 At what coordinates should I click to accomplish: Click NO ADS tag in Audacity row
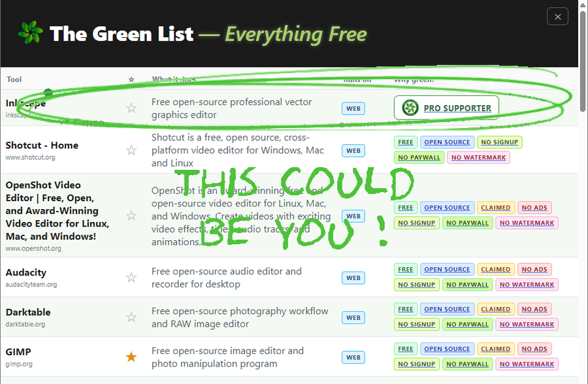click(x=534, y=269)
